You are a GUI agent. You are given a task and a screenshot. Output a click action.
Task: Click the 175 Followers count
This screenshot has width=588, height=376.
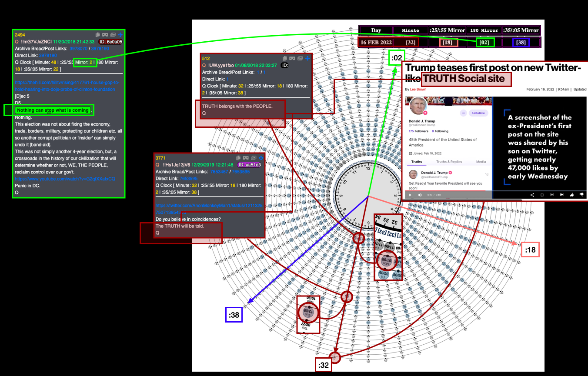click(418, 131)
